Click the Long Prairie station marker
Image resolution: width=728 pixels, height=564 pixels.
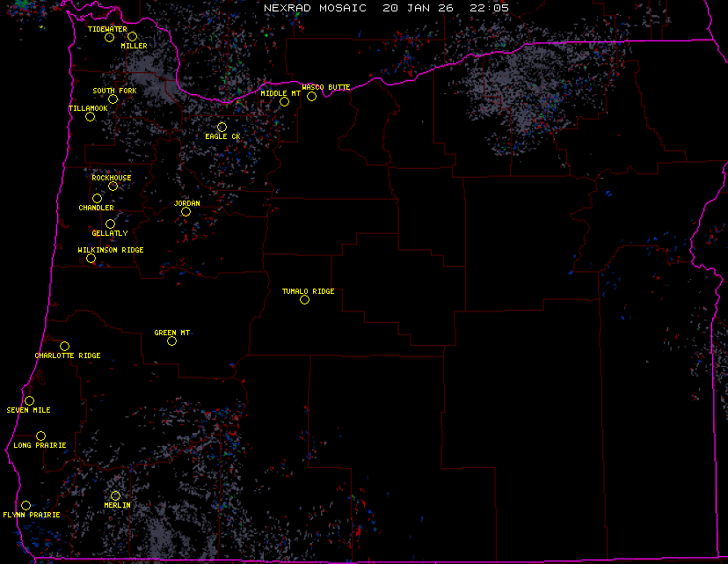pyautogui.click(x=40, y=436)
